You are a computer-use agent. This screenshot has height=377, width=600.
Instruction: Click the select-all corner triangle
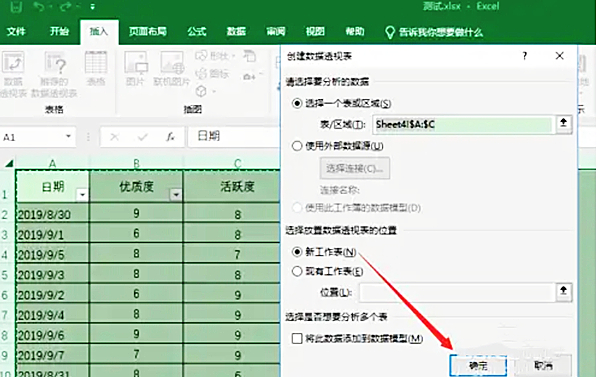(x=8, y=164)
